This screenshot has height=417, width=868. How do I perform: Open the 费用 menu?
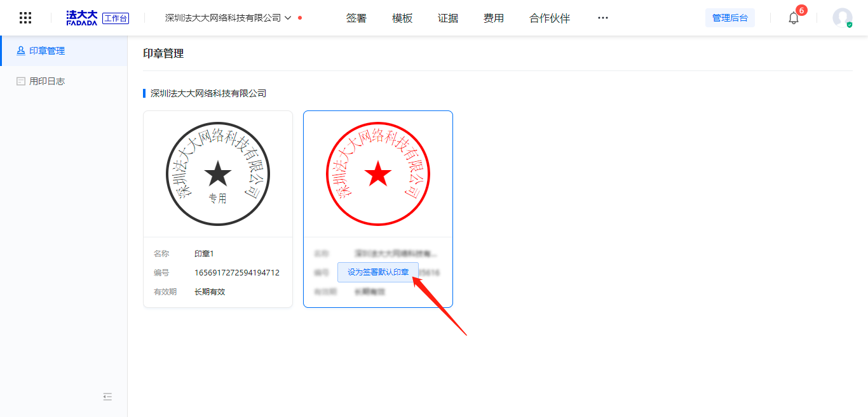[494, 18]
